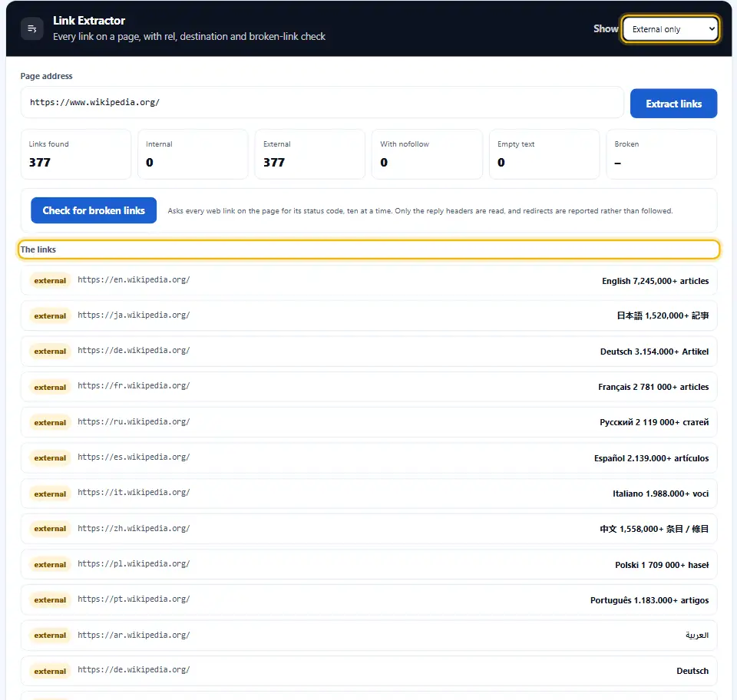Screen dimensions: 737x700
Task: Open the Show filter dropdown
Action: 671,29
